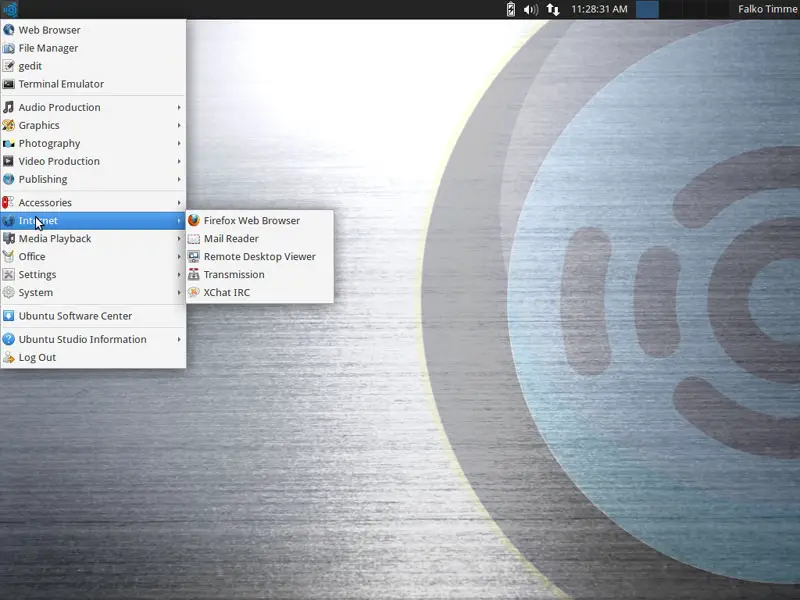Click the Ubuntu Studio Information question icon
The image size is (800, 600).
point(9,339)
